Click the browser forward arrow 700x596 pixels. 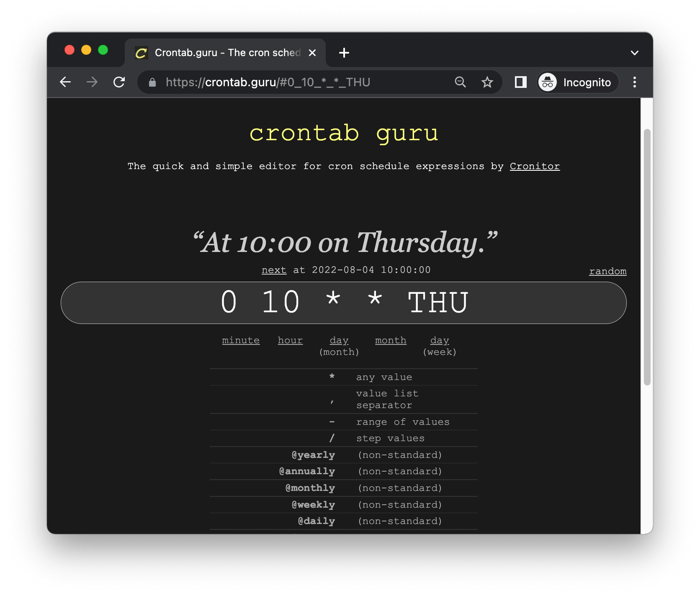pos(92,82)
